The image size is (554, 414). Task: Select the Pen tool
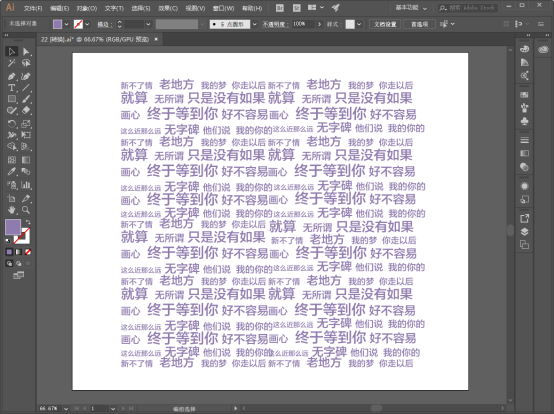[11, 76]
